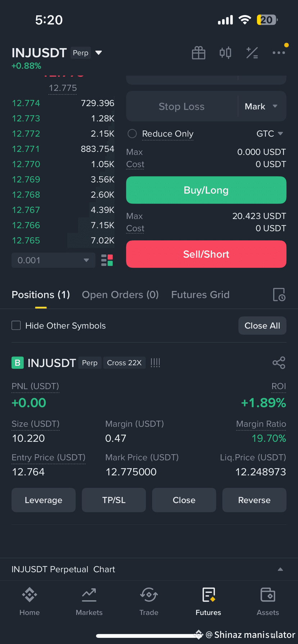Switch to the Open Orders tab

(120, 295)
